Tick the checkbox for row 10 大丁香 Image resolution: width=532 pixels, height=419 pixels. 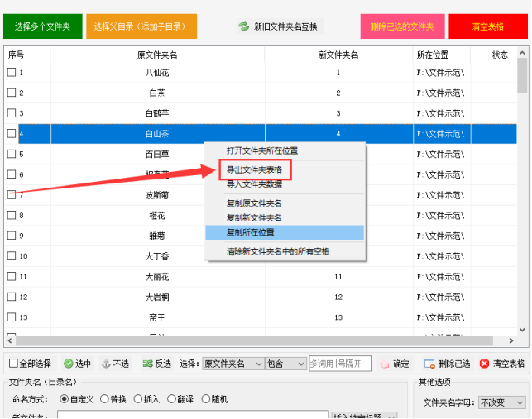12,255
